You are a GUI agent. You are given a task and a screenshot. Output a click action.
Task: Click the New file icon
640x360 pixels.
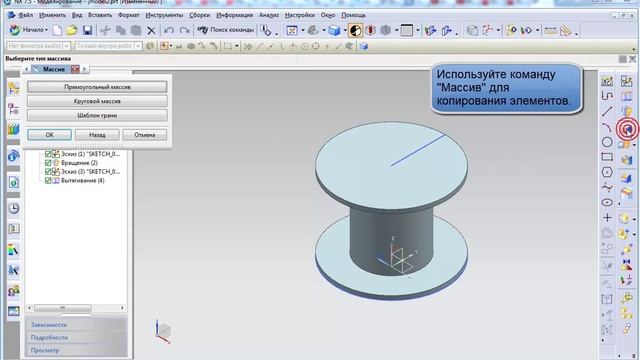pyautogui.click(x=57, y=30)
